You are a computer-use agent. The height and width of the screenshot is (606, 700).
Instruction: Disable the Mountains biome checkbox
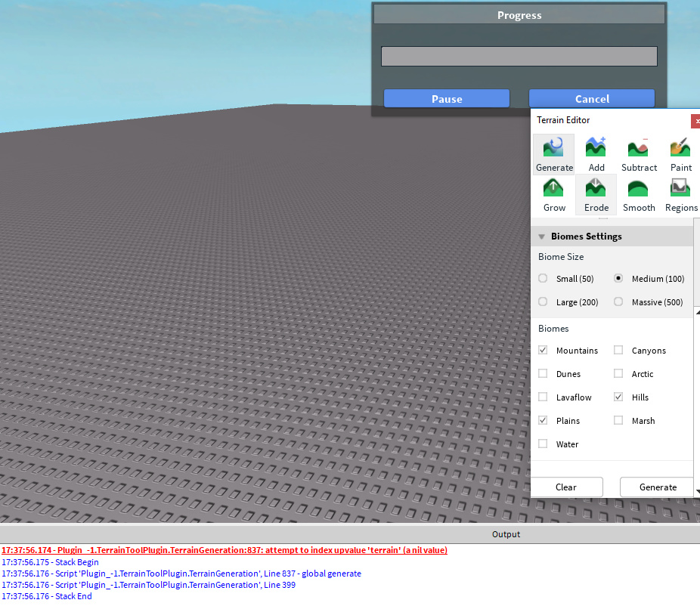(x=543, y=350)
